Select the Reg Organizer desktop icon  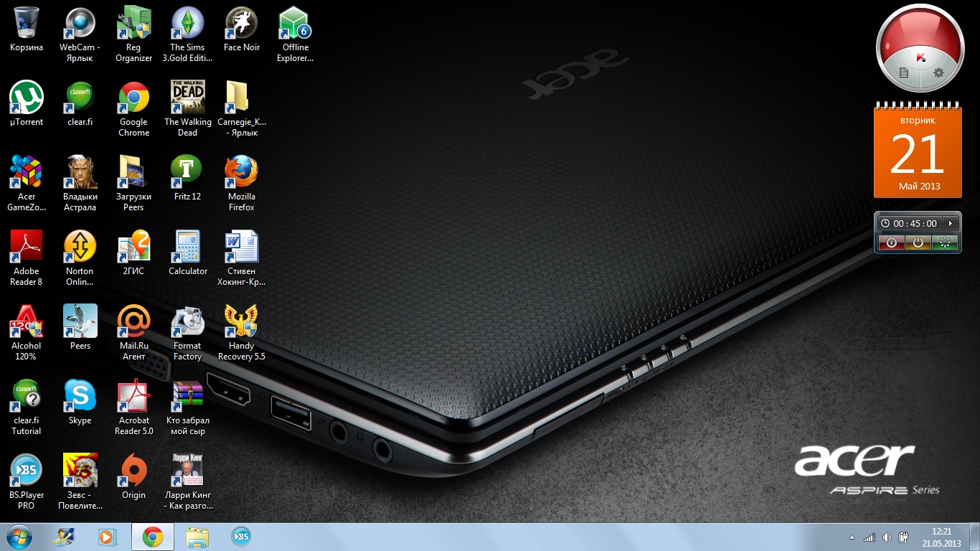tap(134, 34)
